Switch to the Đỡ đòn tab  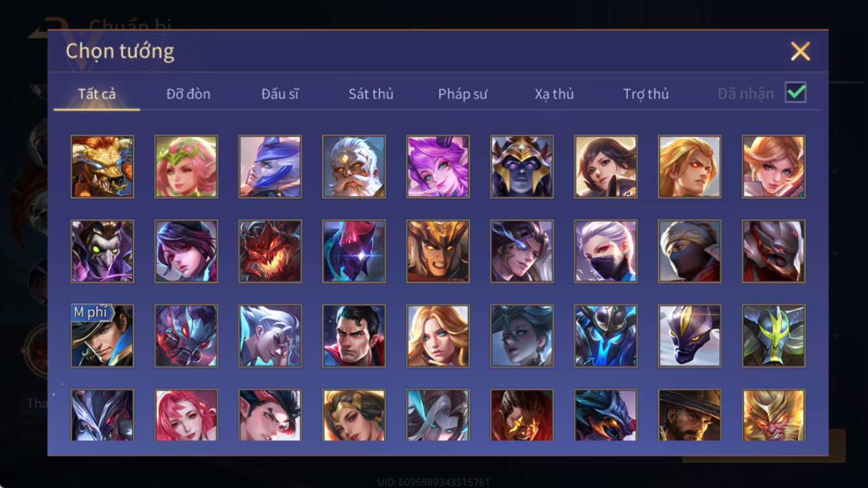click(x=189, y=94)
